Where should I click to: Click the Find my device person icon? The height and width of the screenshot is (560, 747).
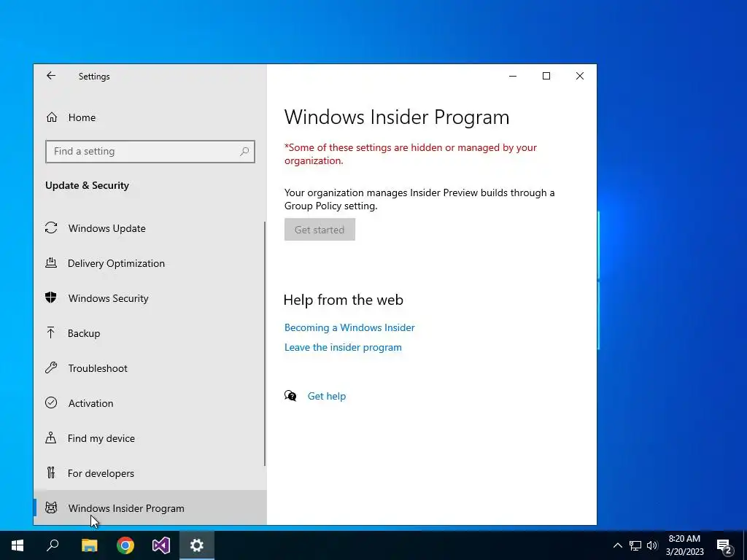coord(51,437)
